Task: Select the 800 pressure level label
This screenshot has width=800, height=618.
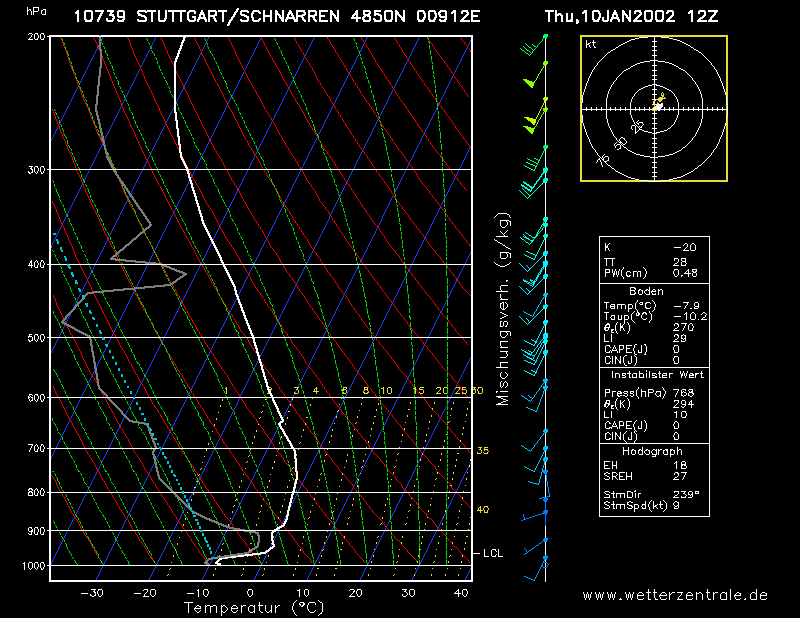Action: pos(36,492)
